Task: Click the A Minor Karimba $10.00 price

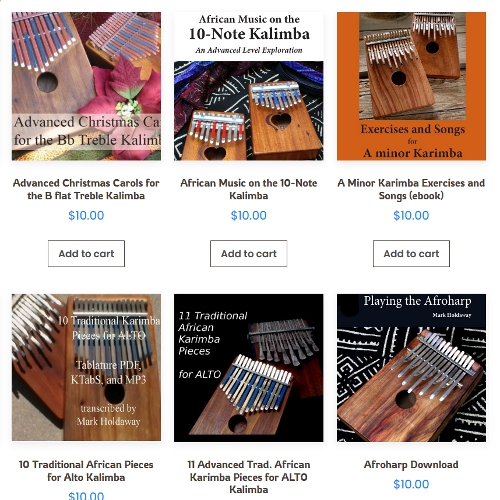Action: point(411,215)
